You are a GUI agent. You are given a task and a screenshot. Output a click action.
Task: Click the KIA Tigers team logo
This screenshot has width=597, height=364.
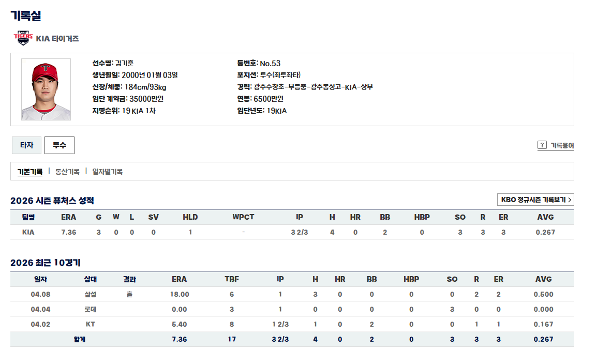tap(23, 38)
